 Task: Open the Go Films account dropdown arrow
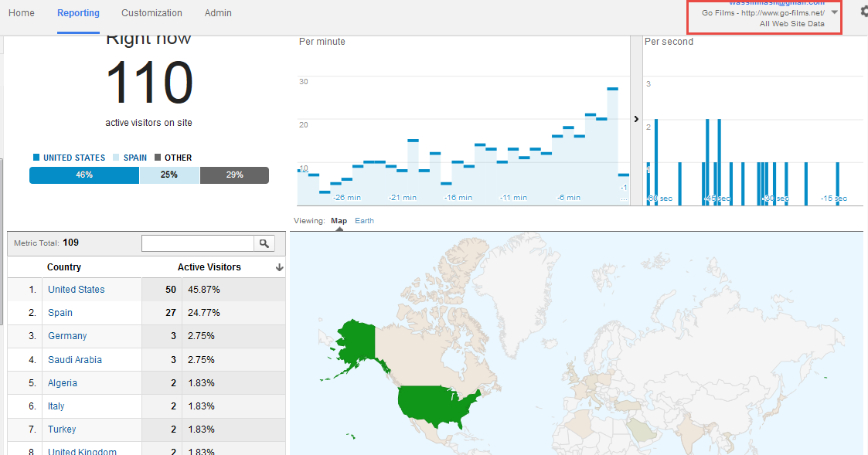pyautogui.click(x=834, y=12)
